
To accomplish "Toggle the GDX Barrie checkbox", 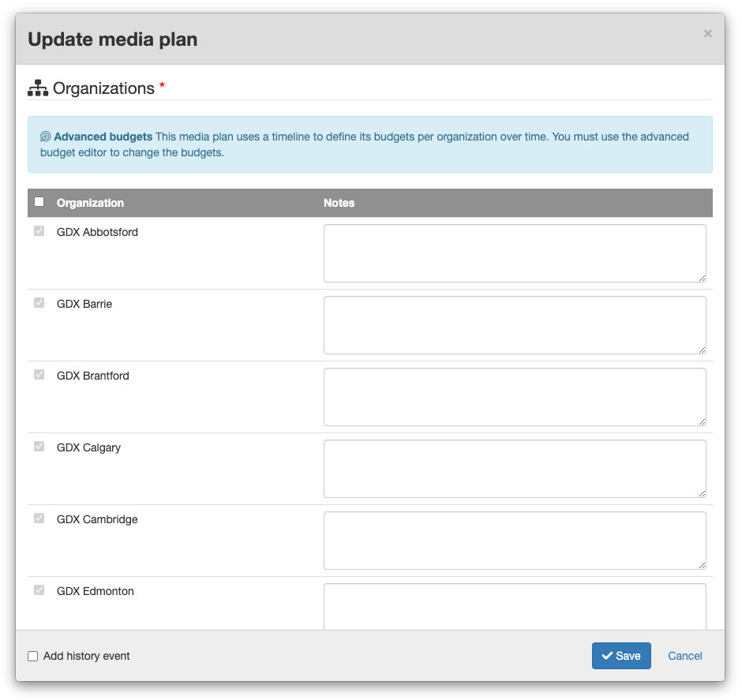I will [x=39, y=303].
